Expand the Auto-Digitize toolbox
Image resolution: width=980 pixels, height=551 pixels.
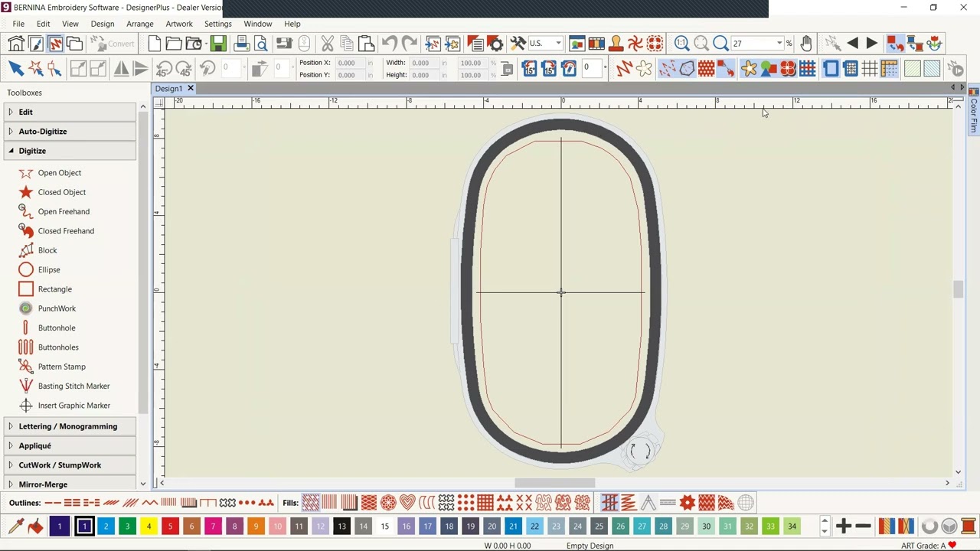69,132
